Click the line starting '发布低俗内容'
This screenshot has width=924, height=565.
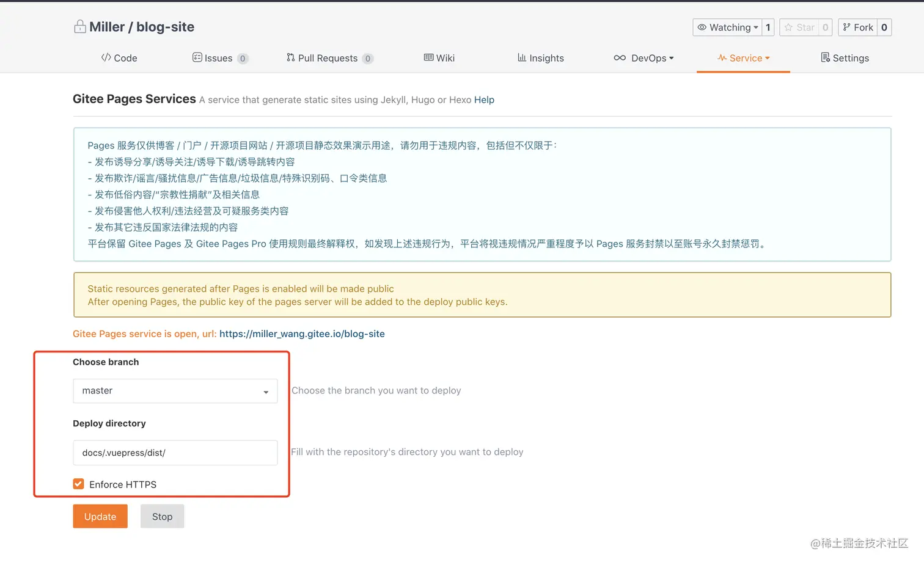click(174, 195)
